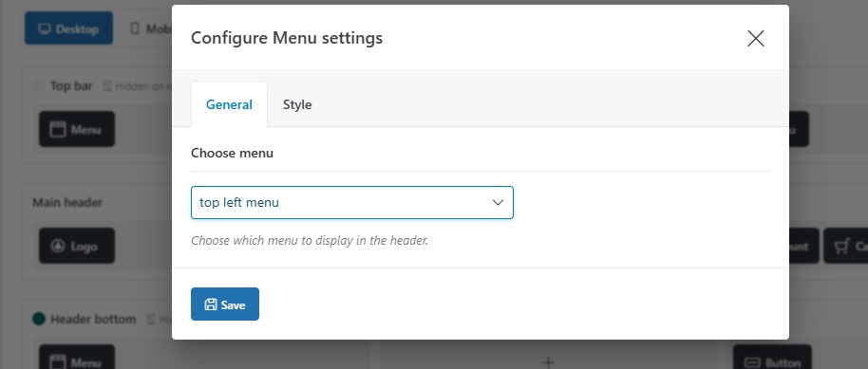Screen dimensions: 868x369
Task: Switch to the Style tab
Action: [297, 104]
